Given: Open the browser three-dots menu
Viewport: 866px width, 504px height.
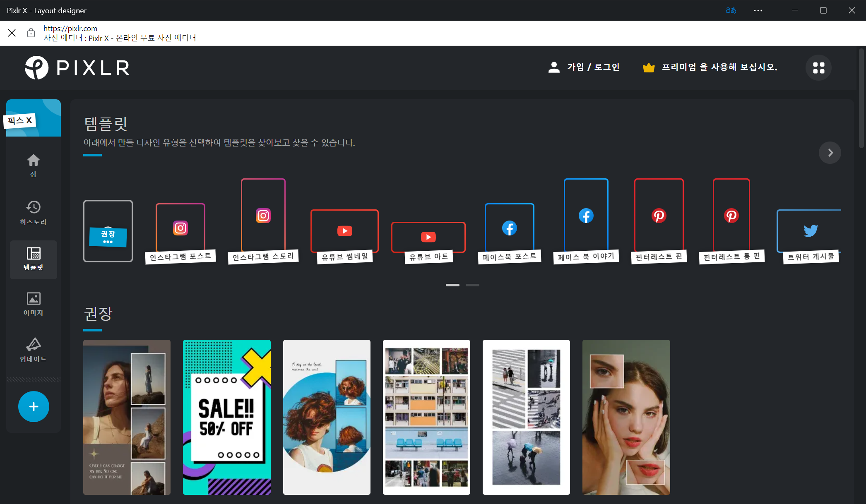Looking at the screenshot, I should point(758,10).
